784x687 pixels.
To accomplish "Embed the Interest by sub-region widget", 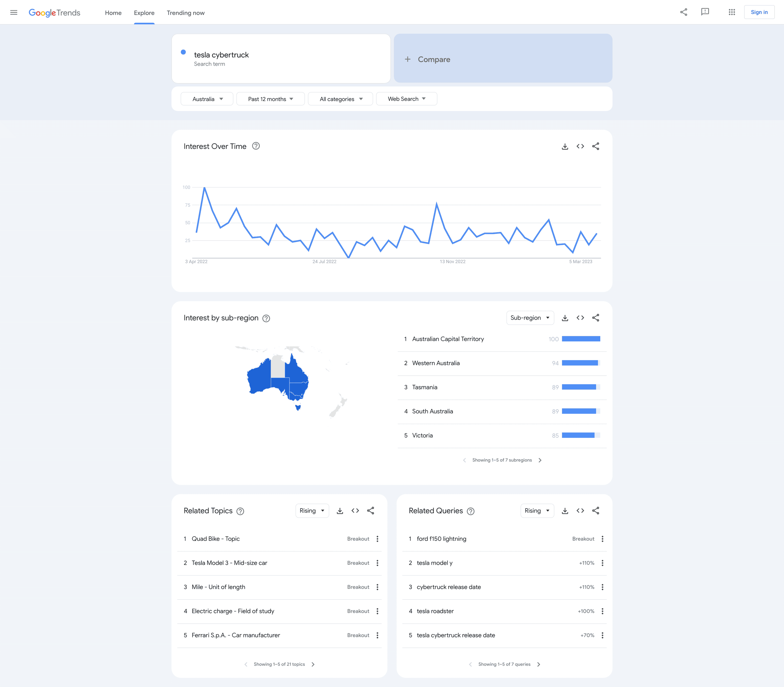I will coord(580,318).
